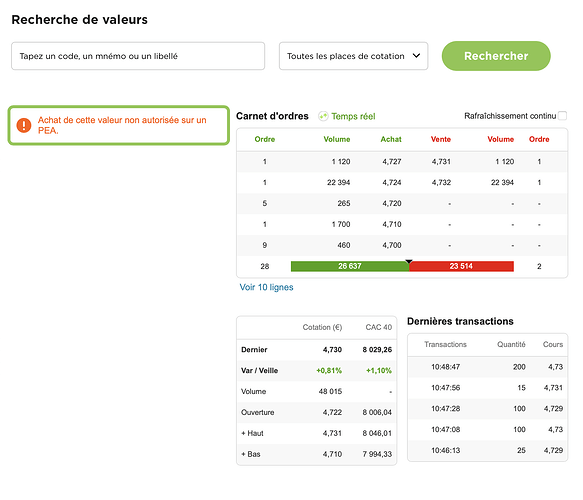Viewport: 583px width, 500px height.
Task: Click the black triangle marker on volume bar
Action: 409,262
